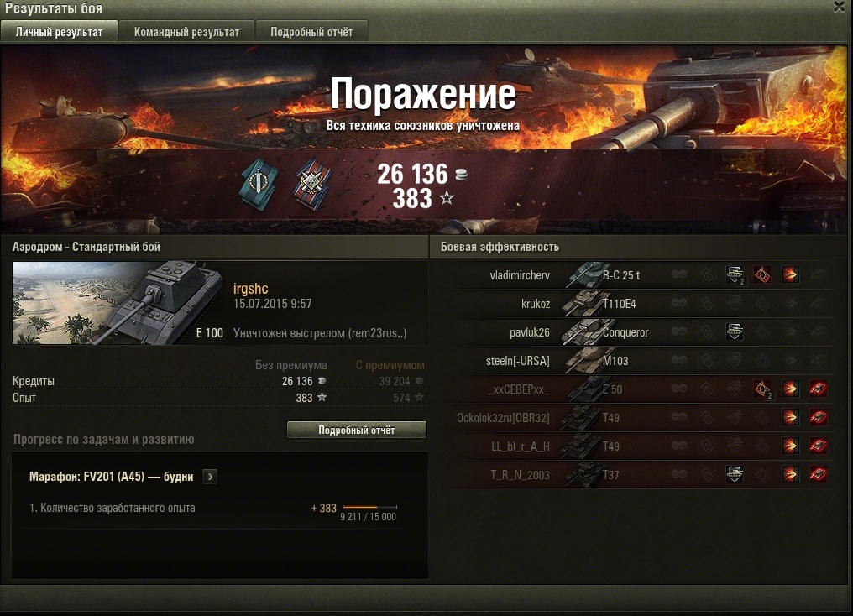Click the second medal ribbon with cross

[x=312, y=184]
